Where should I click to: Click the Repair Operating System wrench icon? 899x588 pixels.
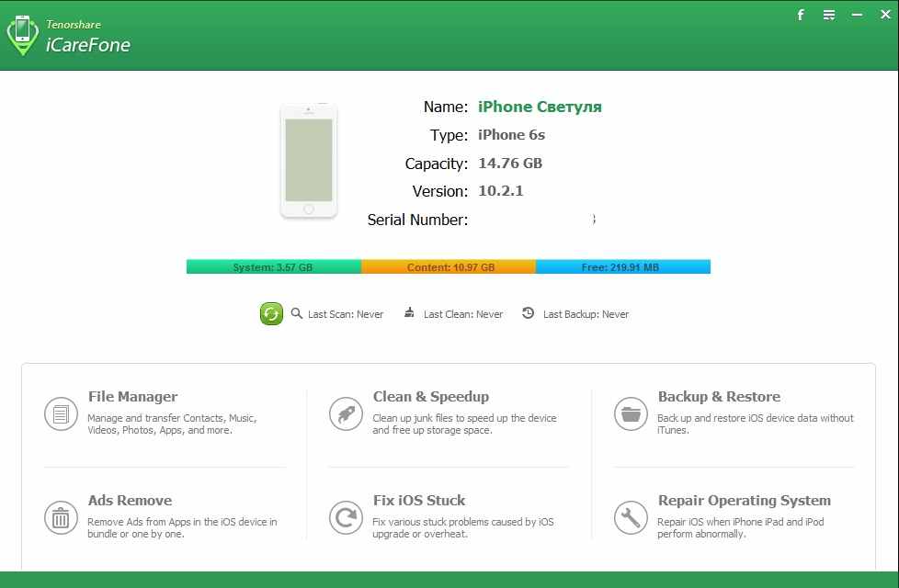(x=631, y=517)
